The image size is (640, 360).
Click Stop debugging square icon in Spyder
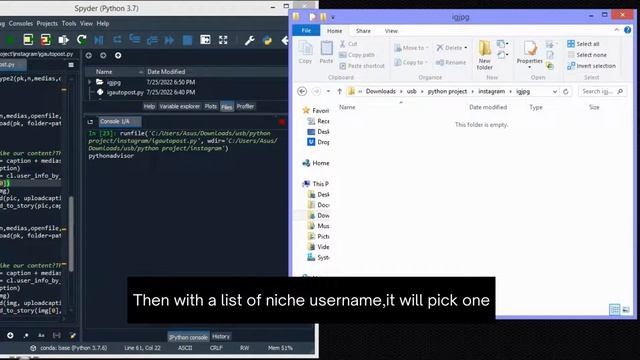click(187, 40)
